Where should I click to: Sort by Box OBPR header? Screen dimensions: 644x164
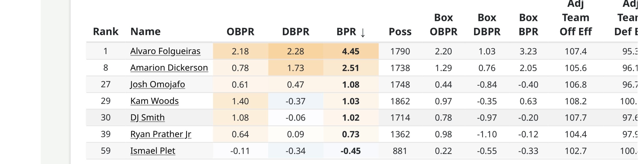tap(443, 24)
